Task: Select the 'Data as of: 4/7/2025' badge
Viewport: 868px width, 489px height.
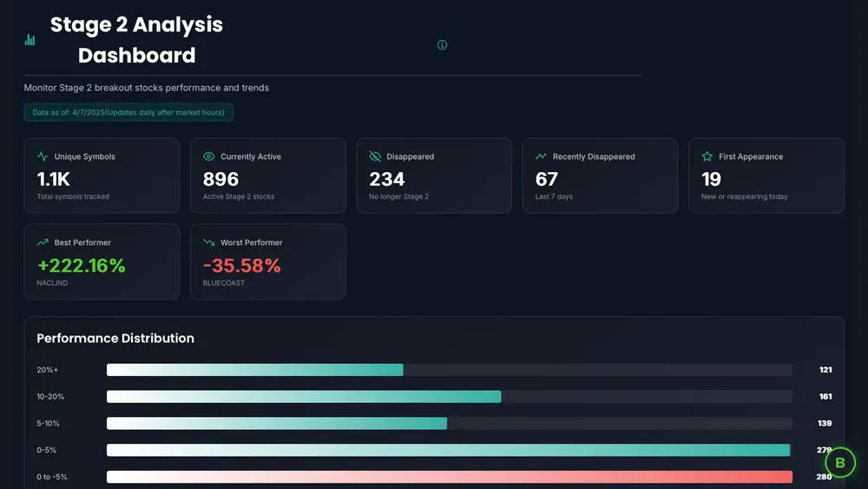Action: [128, 112]
